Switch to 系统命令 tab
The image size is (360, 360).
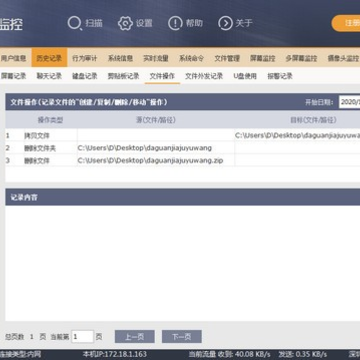191,58
